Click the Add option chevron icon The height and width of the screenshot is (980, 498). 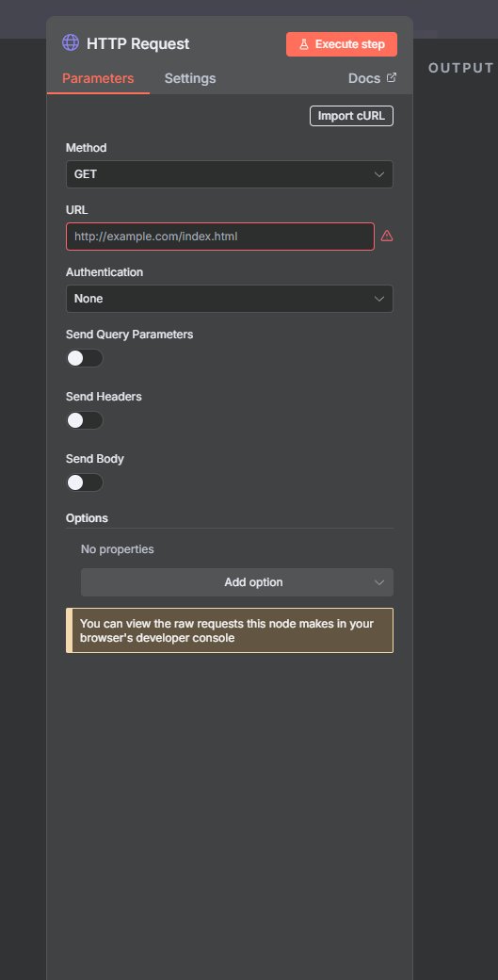(x=379, y=582)
